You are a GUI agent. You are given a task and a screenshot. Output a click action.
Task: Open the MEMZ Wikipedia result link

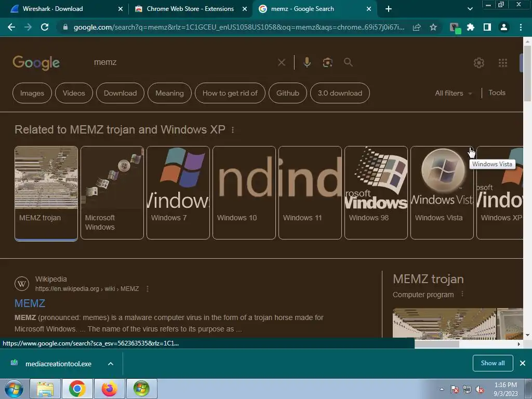tap(30, 303)
